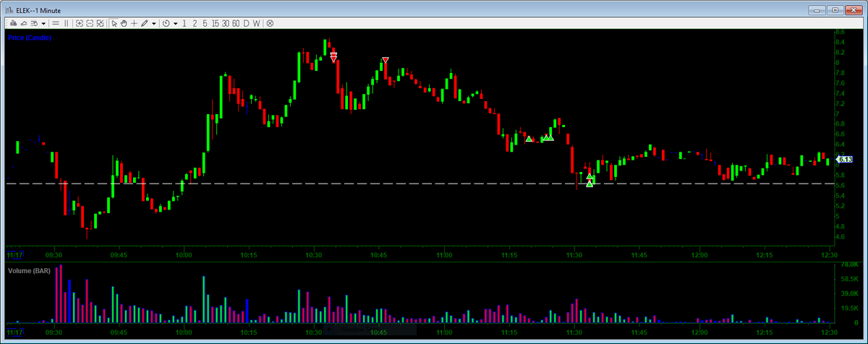Click the clock time interval icon
Viewport: 868px width, 344px height.
[x=166, y=23]
